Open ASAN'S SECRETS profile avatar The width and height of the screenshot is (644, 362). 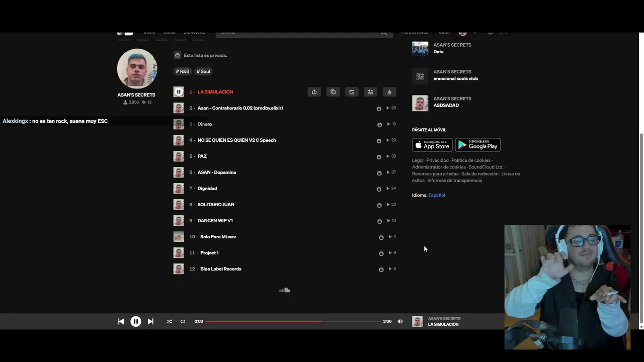(137, 68)
